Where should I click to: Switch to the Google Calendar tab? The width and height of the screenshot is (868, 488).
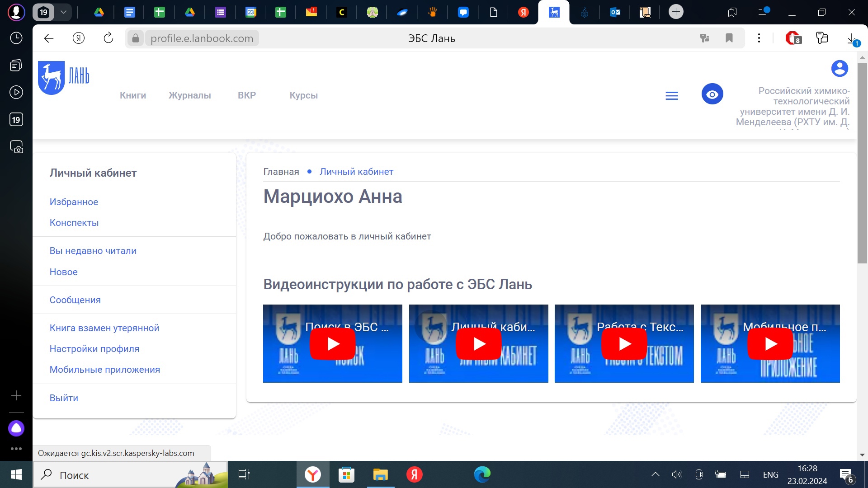[x=250, y=12]
